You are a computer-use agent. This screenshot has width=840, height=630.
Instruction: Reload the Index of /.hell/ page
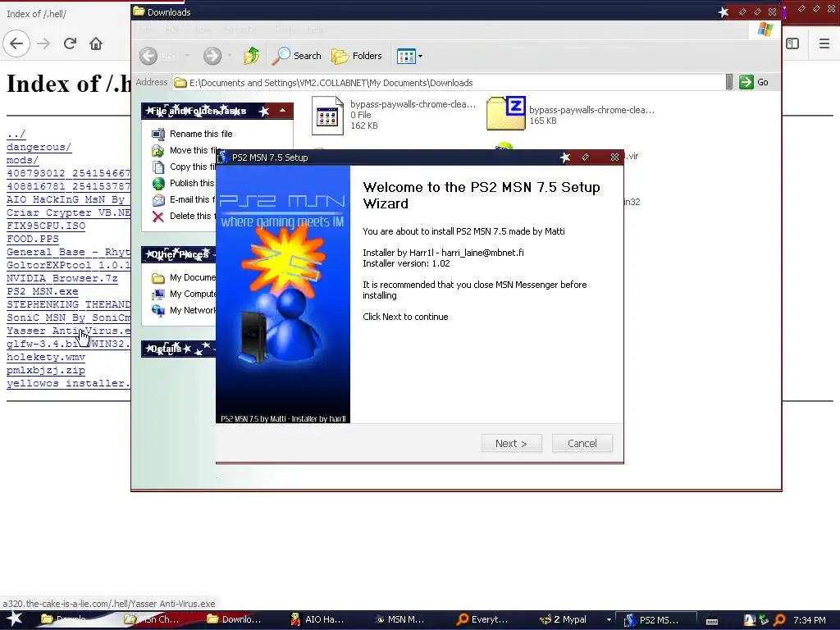[70, 43]
